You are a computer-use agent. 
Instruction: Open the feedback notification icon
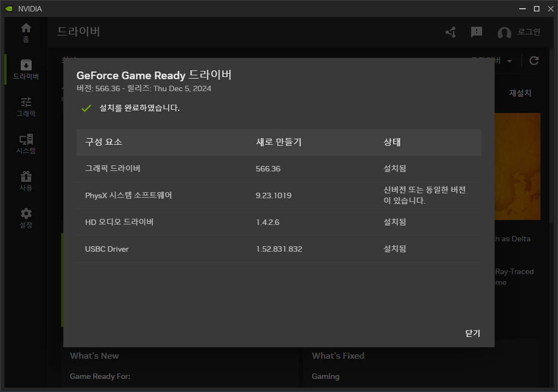pos(477,32)
